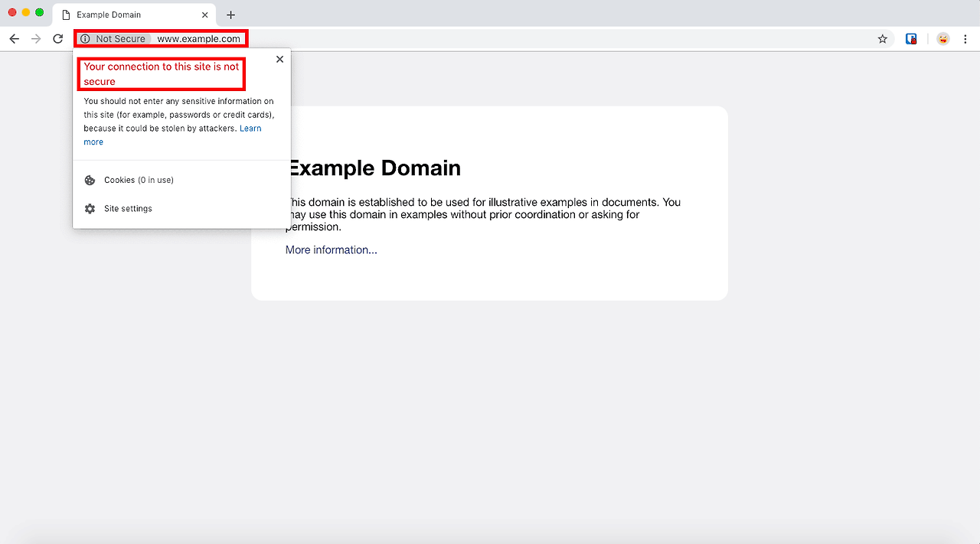The width and height of the screenshot is (980, 544).
Task: Click the Not Secure label
Action: (120, 39)
